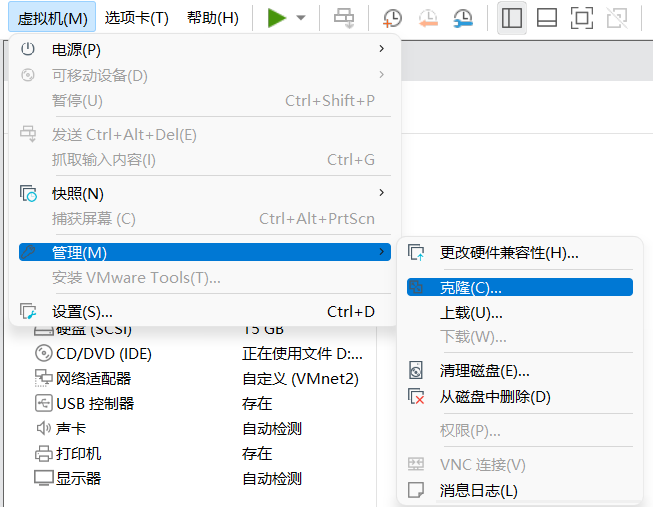Click the printer device icon
The image size is (653, 507).
[43, 453]
